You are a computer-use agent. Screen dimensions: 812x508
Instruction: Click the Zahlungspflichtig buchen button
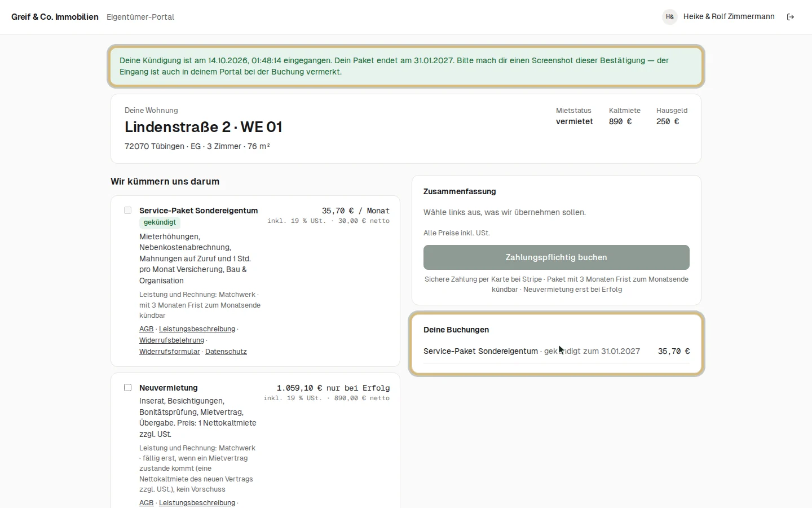557,257
